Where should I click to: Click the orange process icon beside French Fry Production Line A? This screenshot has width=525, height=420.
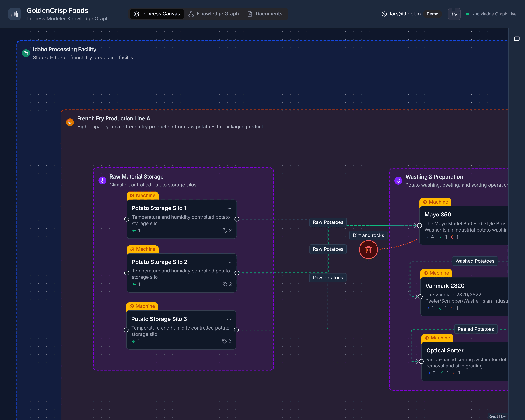[70, 122]
